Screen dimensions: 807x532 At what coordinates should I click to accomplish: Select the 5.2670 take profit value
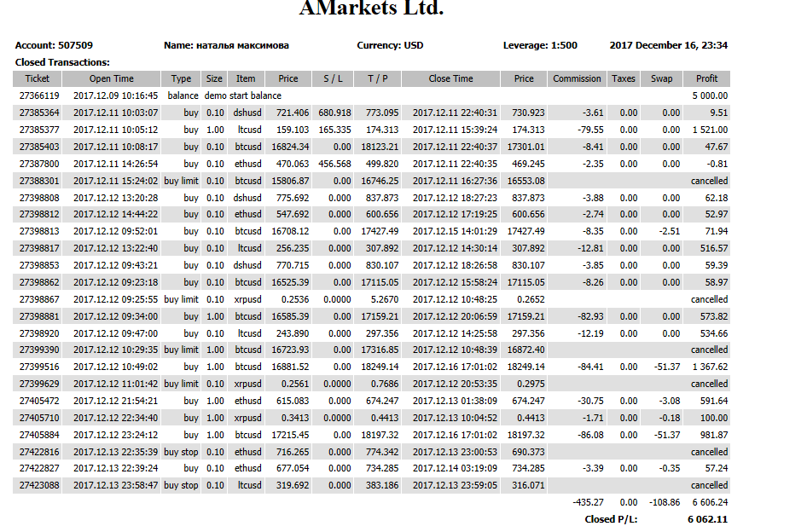385,299
